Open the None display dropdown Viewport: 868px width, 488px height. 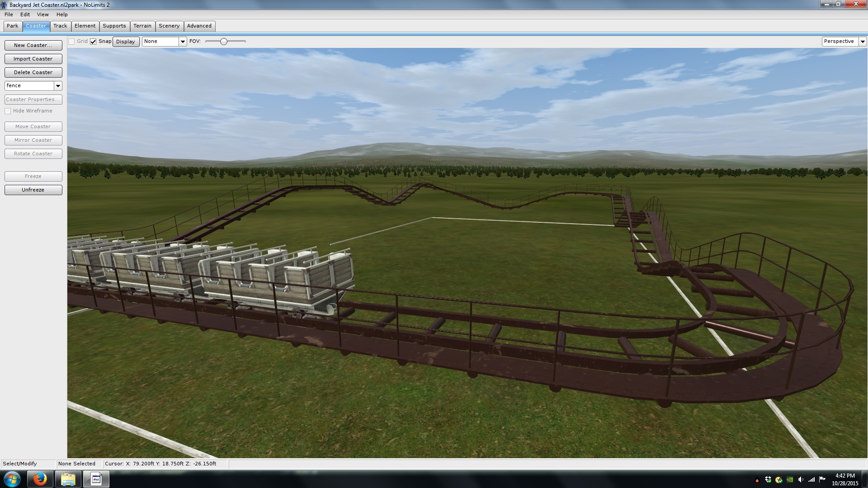(x=183, y=42)
